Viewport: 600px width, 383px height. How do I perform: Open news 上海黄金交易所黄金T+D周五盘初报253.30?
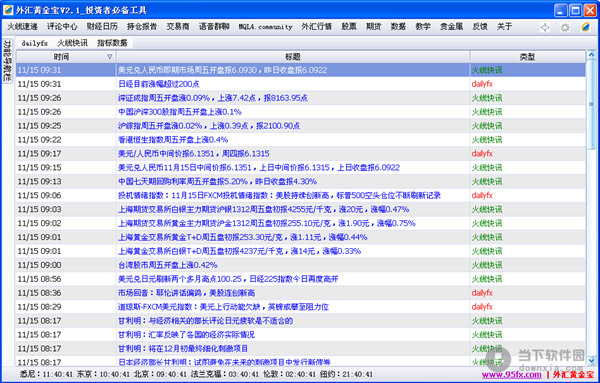(243, 237)
